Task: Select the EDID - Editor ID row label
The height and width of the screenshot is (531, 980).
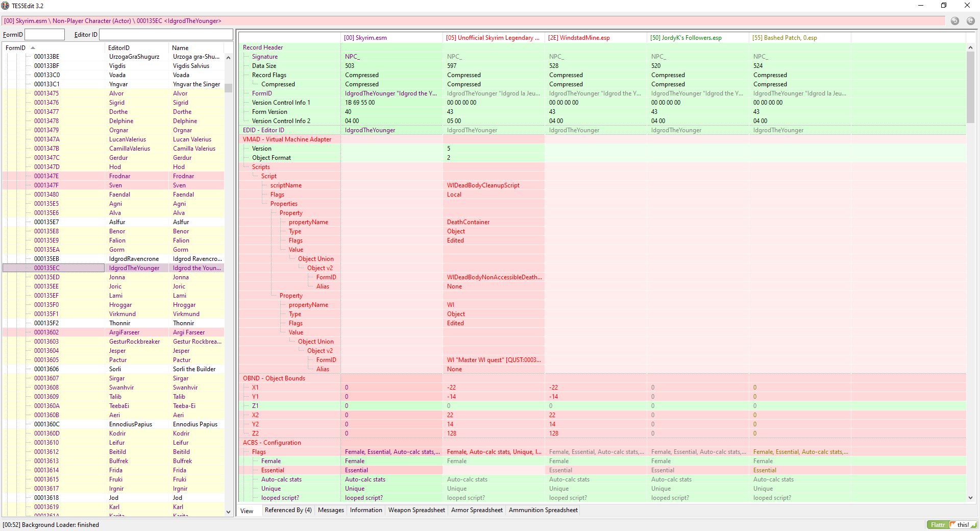Action: point(263,130)
